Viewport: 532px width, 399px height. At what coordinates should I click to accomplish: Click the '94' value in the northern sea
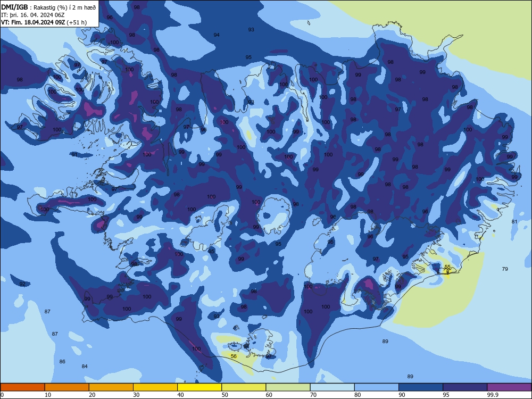[217, 35]
